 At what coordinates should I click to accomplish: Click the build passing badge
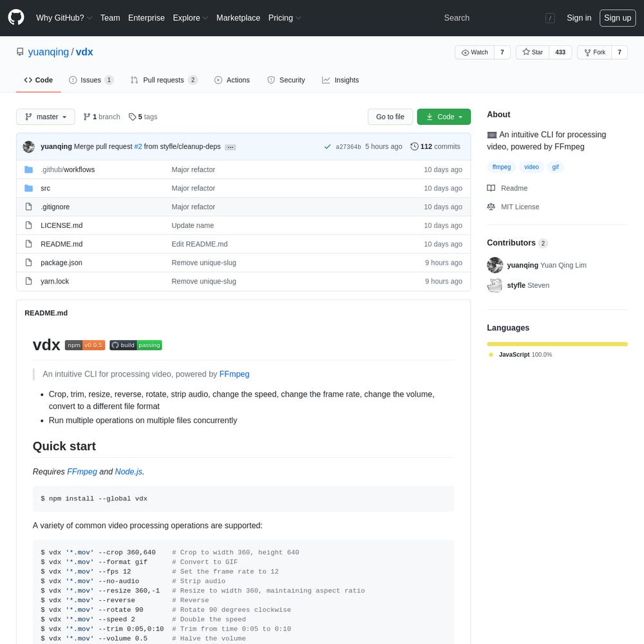tap(135, 345)
